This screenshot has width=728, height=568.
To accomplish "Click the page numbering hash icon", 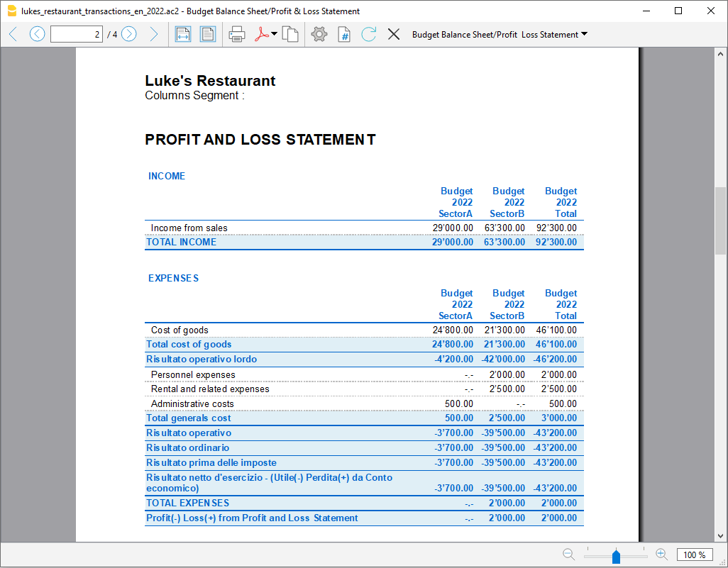I will click(x=344, y=34).
